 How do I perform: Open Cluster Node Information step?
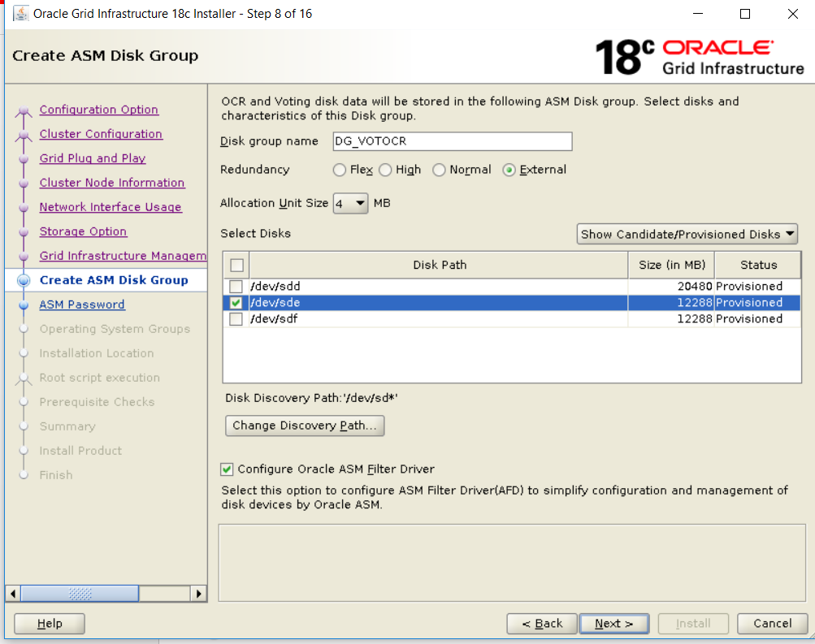click(112, 183)
